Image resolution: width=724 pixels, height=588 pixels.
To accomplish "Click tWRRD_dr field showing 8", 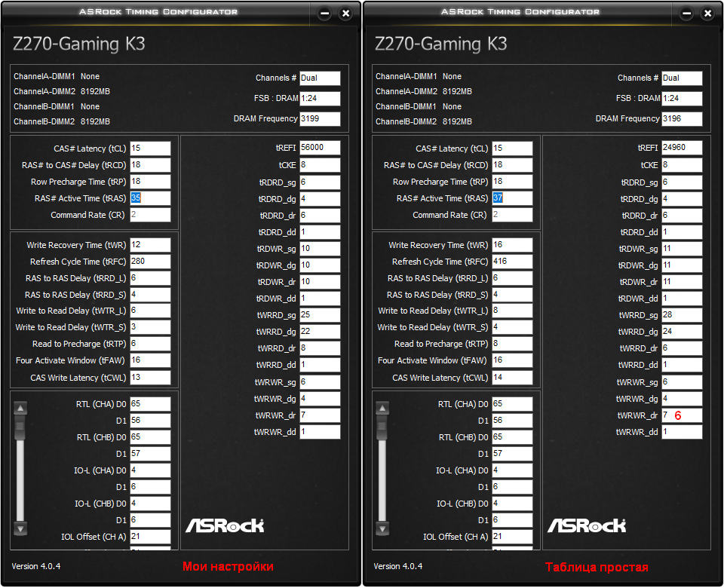I will tap(320, 348).
